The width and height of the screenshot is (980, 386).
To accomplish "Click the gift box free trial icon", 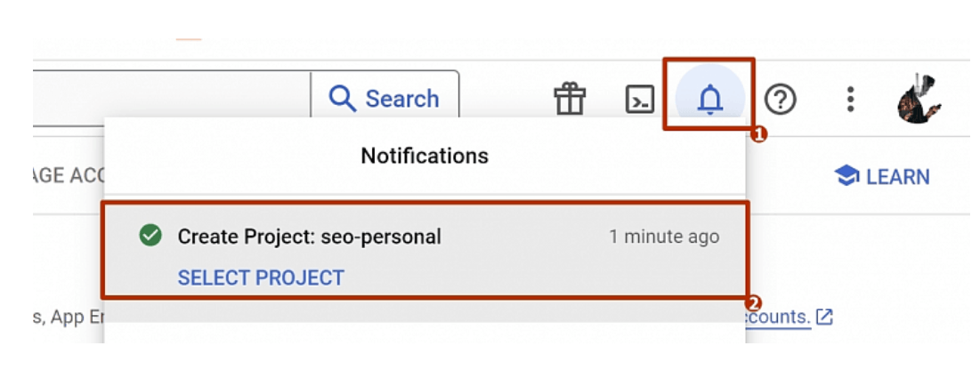I will [570, 99].
